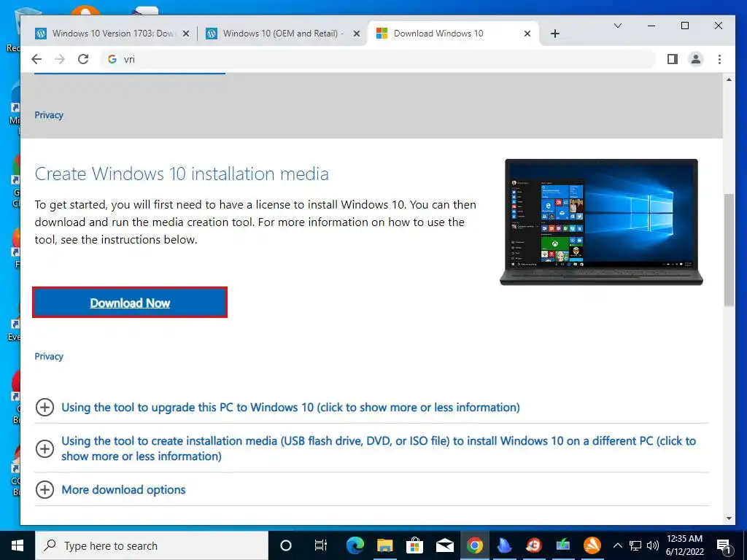This screenshot has width=747, height=560.
Task: Open Microsoft Store from the taskbar
Action: coord(415,545)
